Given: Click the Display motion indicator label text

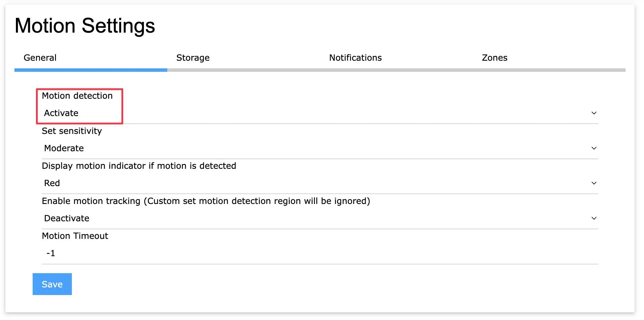Looking at the screenshot, I should tap(139, 166).
